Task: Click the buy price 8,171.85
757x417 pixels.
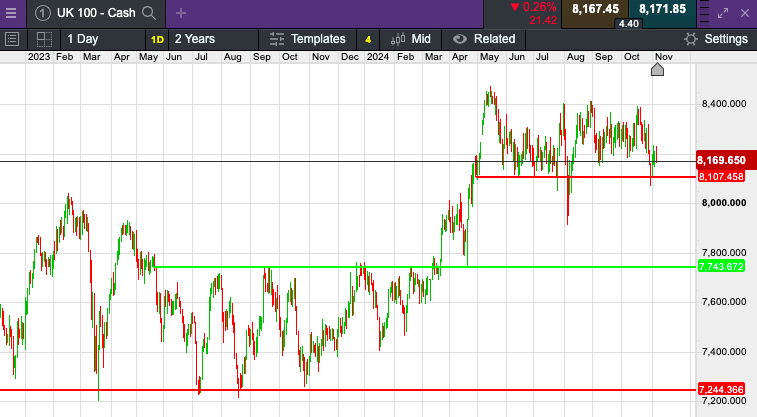Action: click(x=662, y=9)
